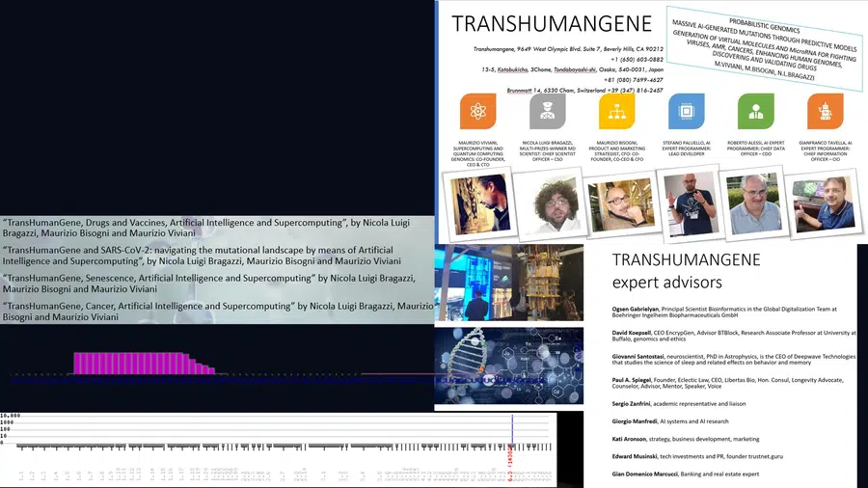Click the phone number +81 (080) 7699-4627
868x488 pixels.
[634, 80]
